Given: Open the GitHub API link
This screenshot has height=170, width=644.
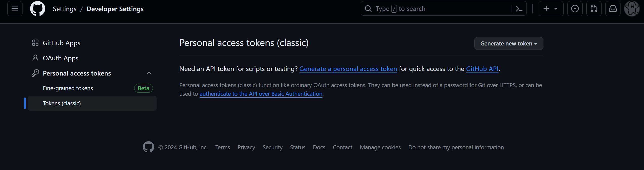Looking at the screenshot, I should (x=482, y=68).
